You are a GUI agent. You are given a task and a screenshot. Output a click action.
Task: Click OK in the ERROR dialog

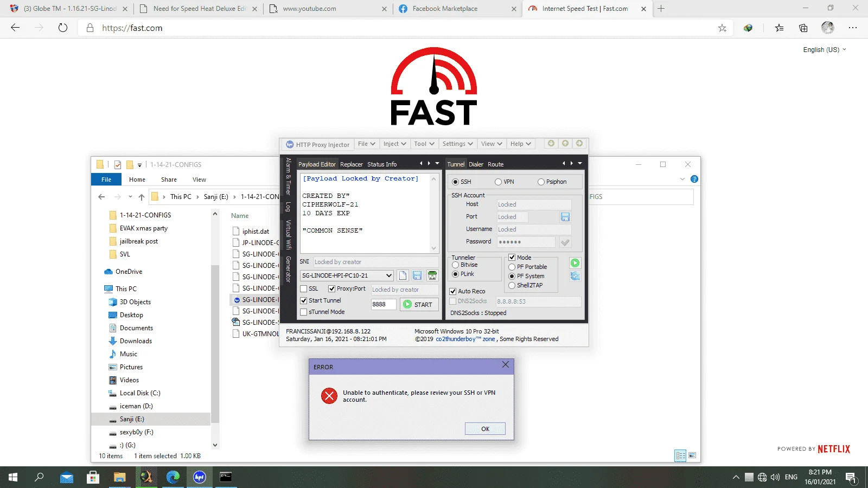(485, 429)
